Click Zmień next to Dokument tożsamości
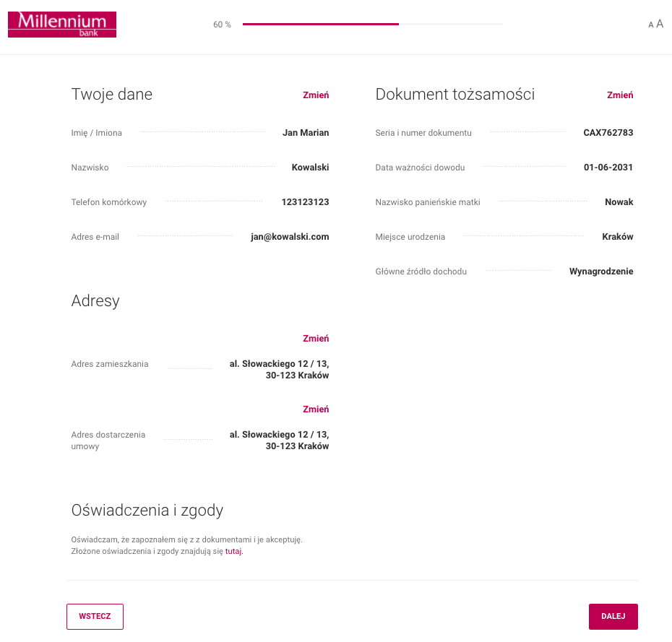The height and width of the screenshot is (642, 672). [x=620, y=95]
